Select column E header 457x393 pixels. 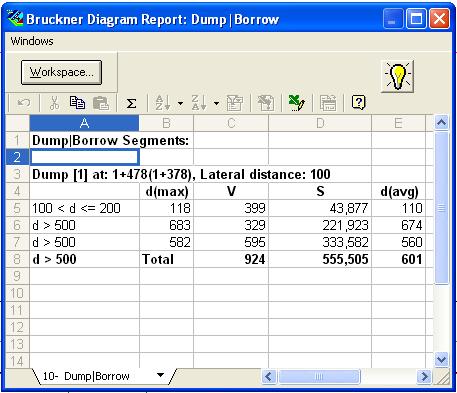(x=398, y=123)
